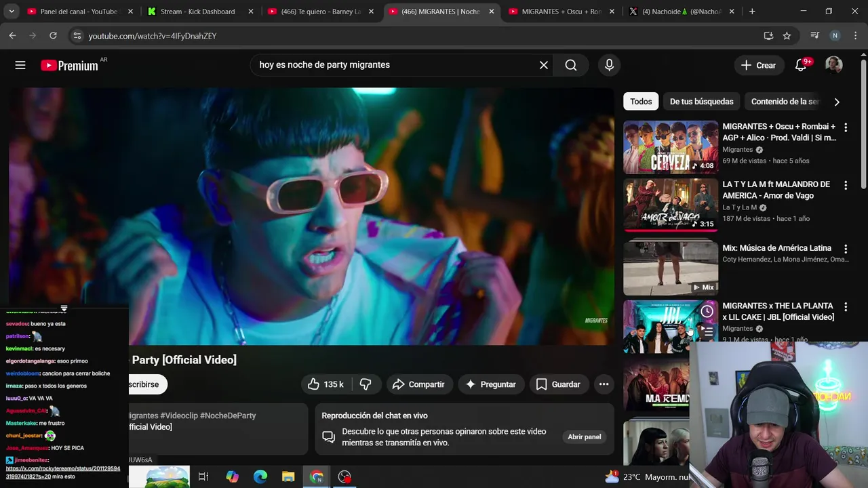
Task: Open the Preguntar AI button
Action: 491,384
